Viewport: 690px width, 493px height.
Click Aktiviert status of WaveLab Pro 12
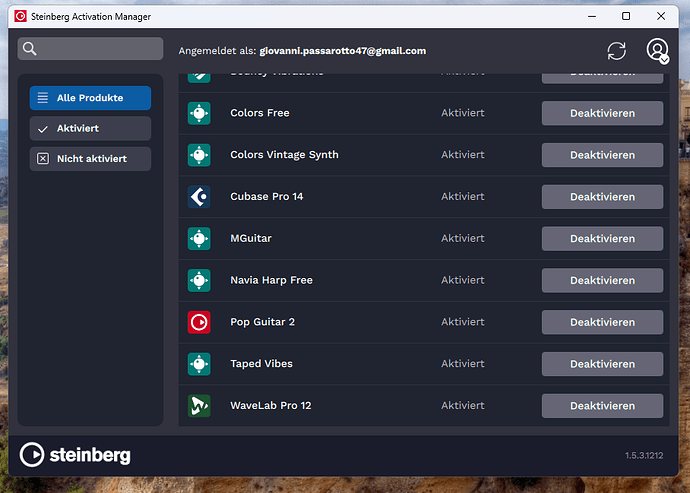click(x=463, y=406)
